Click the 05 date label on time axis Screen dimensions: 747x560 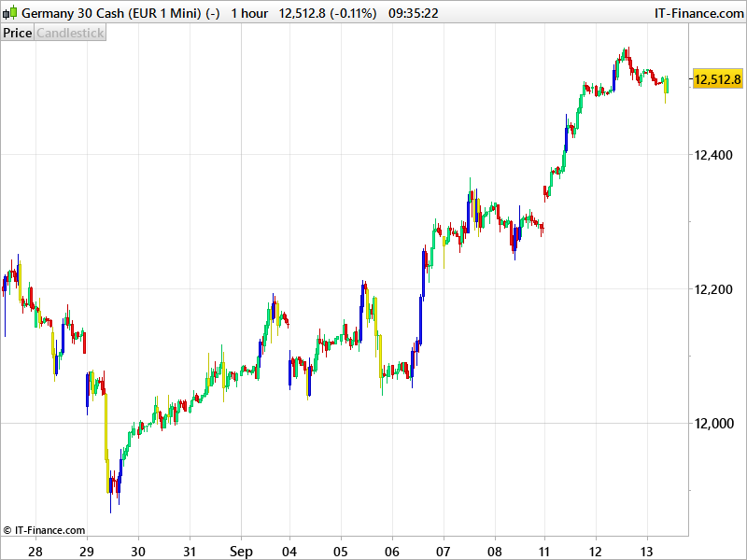point(341,552)
